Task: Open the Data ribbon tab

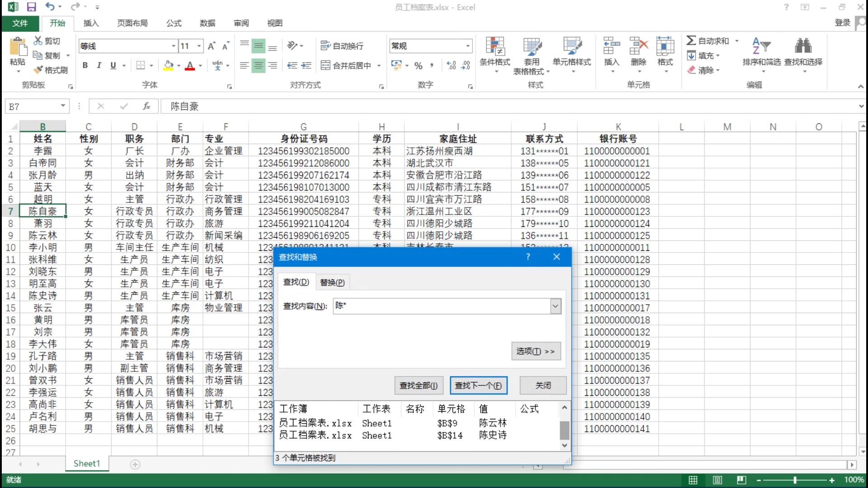Action: pos(208,23)
